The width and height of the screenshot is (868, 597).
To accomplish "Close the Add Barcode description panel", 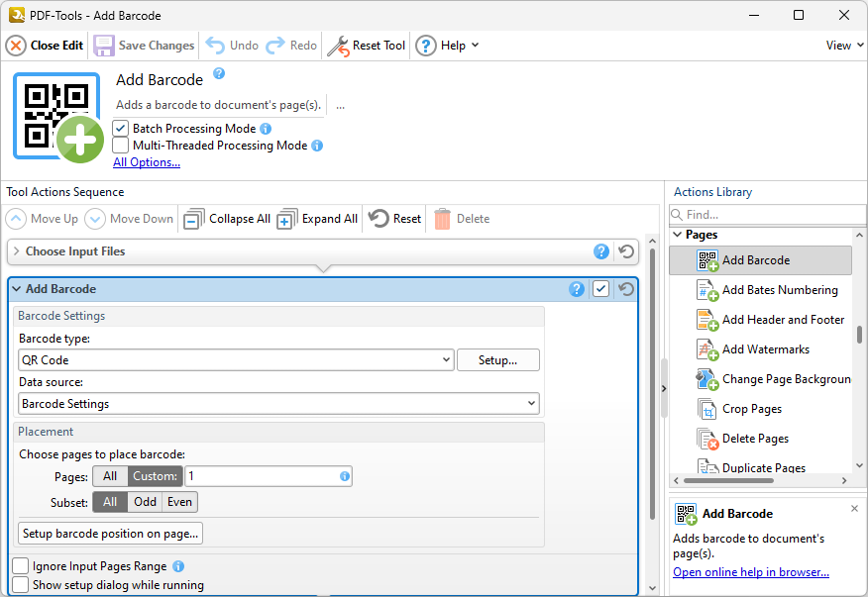I will (x=854, y=509).
